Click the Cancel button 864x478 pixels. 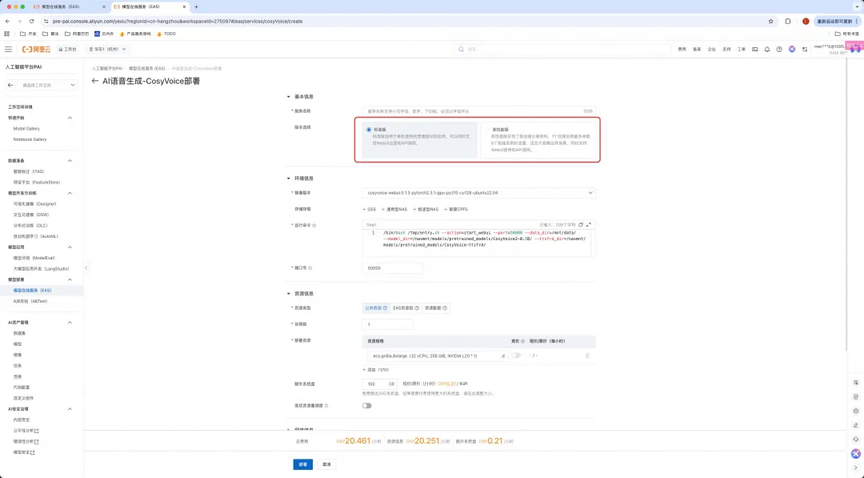pos(327,464)
